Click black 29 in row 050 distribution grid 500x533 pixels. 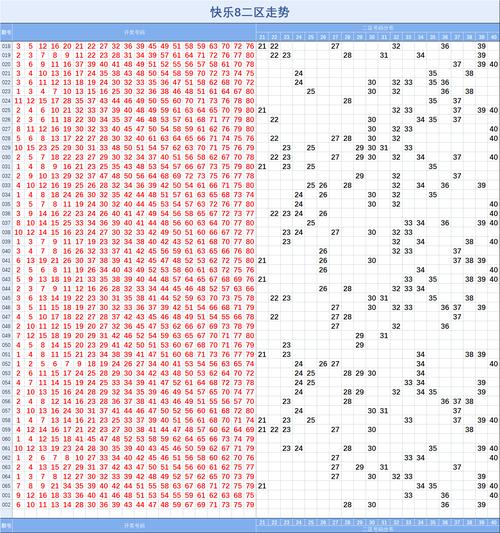pos(360,345)
